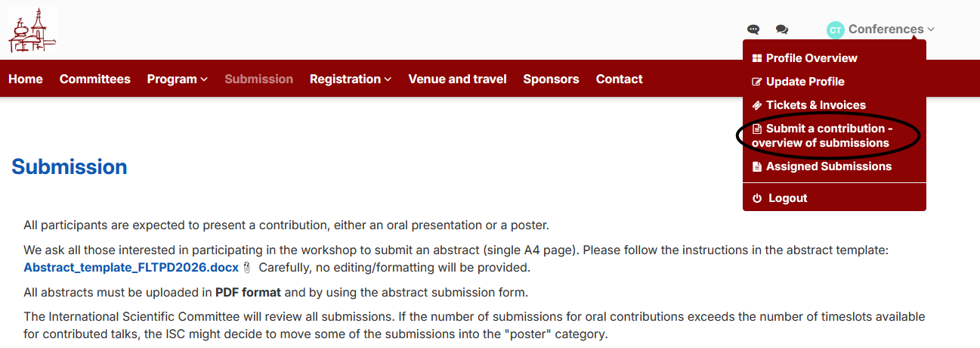Go to the Contact page
The image size is (980, 348).
click(619, 79)
